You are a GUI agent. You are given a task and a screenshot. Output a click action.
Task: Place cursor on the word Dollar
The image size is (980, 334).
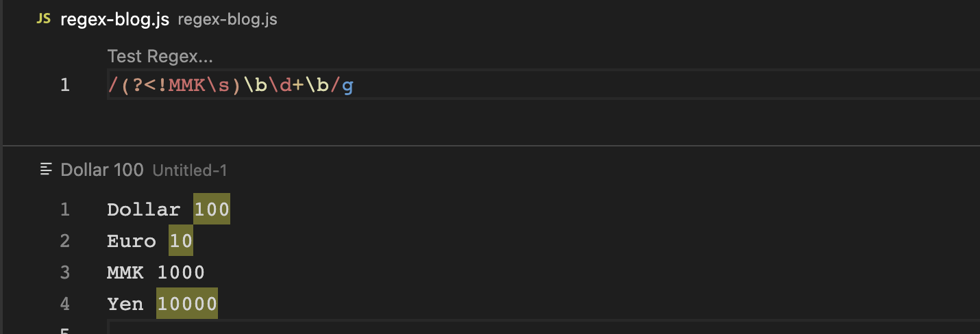tap(144, 209)
